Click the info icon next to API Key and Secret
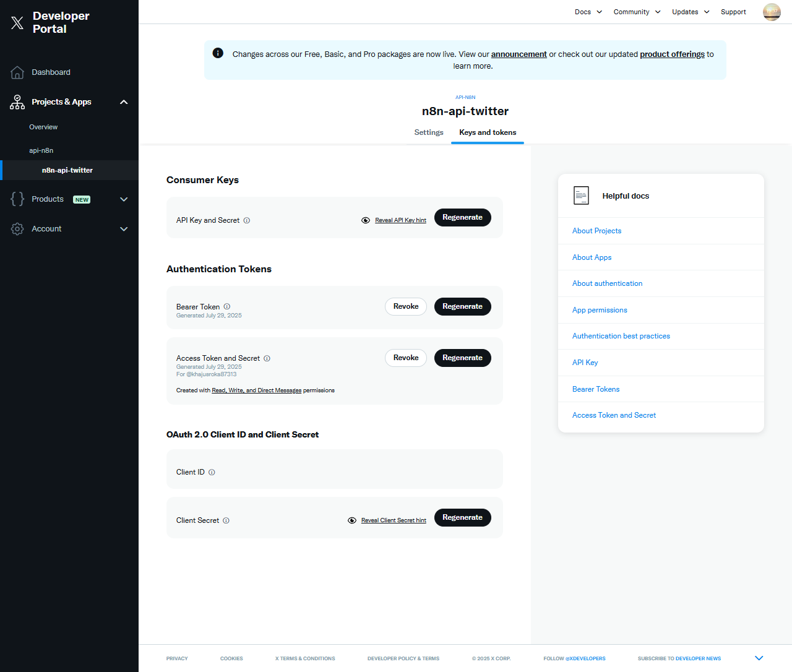The width and height of the screenshot is (792, 672). click(x=247, y=220)
